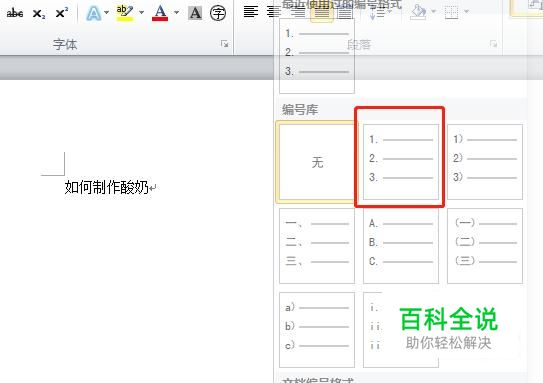Apply yellow text highlight color
Screen dimensions: 543x383
[x=125, y=13]
